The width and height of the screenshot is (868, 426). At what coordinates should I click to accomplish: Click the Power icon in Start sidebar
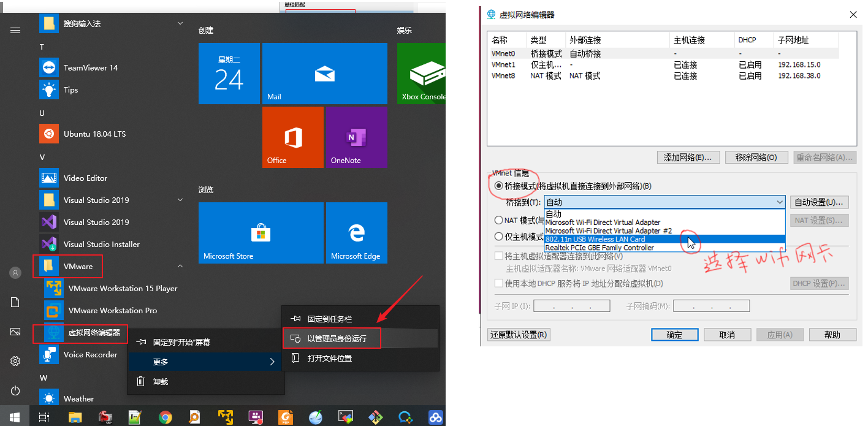click(x=15, y=390)
